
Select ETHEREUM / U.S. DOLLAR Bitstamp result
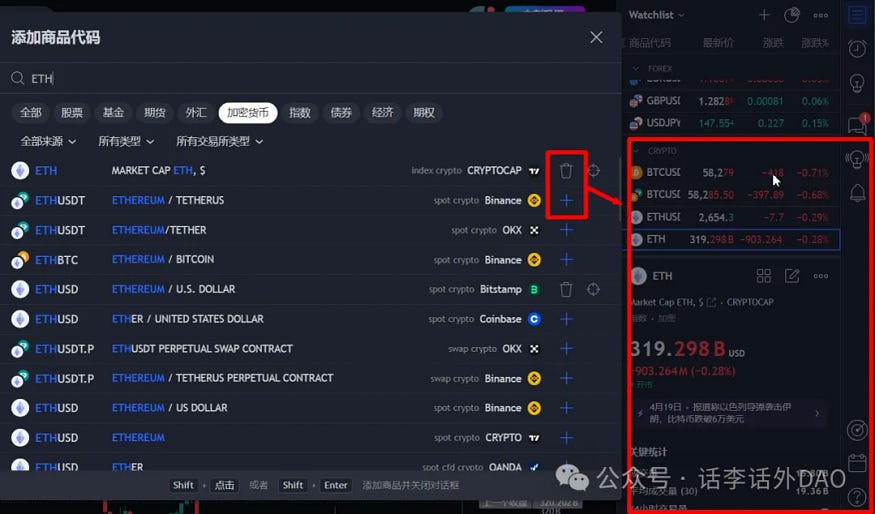309,289
